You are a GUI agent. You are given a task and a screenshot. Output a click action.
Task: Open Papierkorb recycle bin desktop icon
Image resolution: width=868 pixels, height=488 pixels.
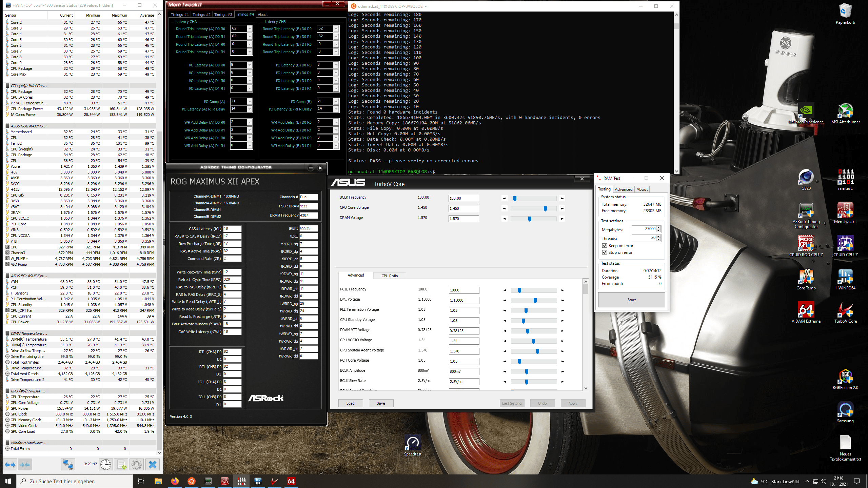(x=845, y=14)
